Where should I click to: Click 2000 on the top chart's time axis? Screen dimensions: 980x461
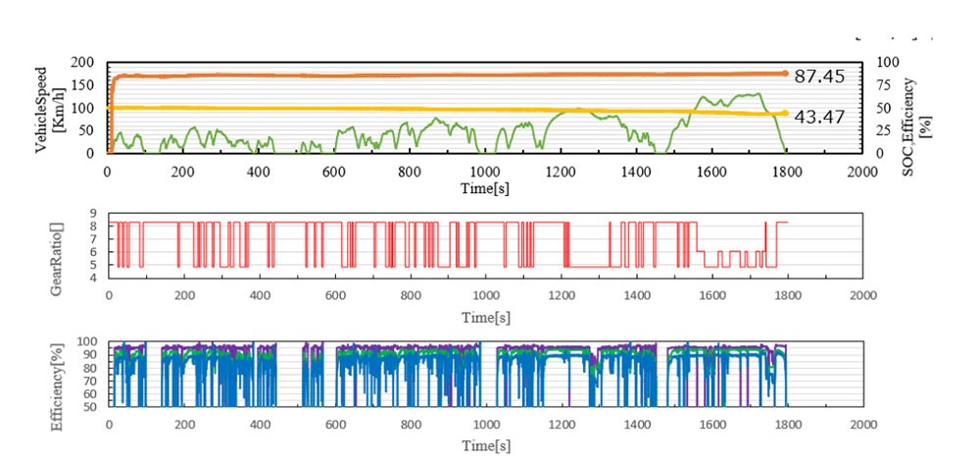coord(861,171)
